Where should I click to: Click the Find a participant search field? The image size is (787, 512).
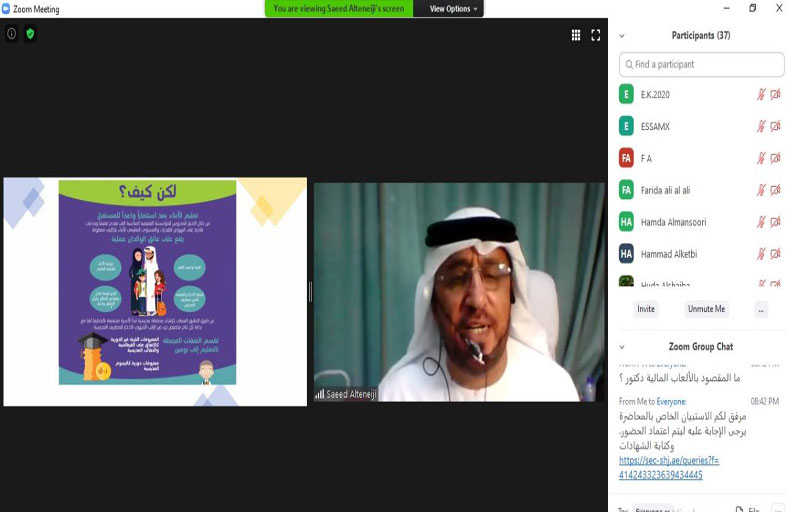[704, 64]
